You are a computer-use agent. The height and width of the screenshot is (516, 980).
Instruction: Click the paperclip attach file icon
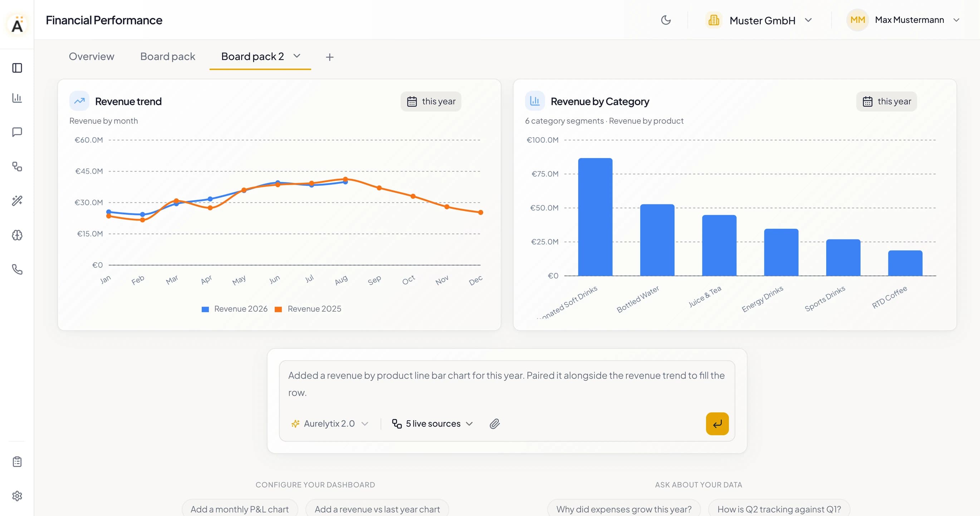[495, 424]
